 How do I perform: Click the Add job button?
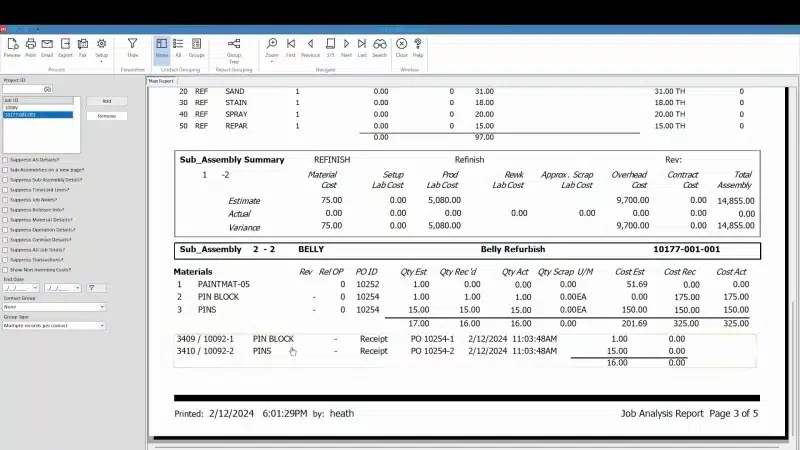[x=107, y=101]
